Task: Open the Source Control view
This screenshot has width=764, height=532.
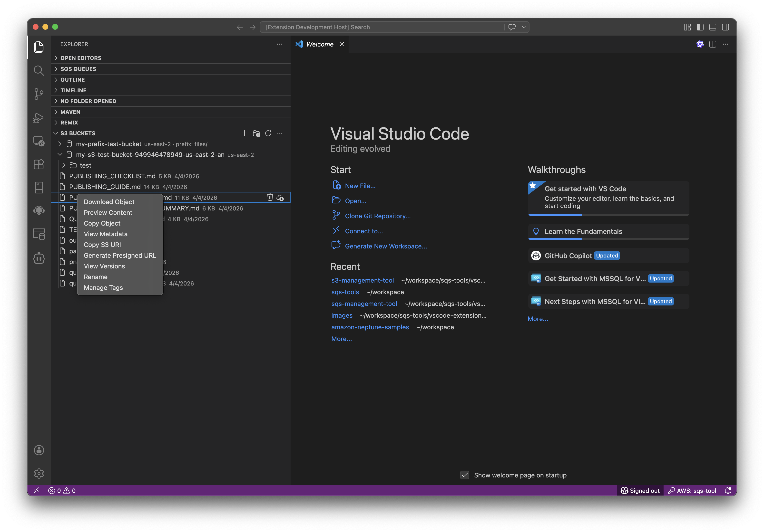Action: pyautogui.click(x=39, y=94)
